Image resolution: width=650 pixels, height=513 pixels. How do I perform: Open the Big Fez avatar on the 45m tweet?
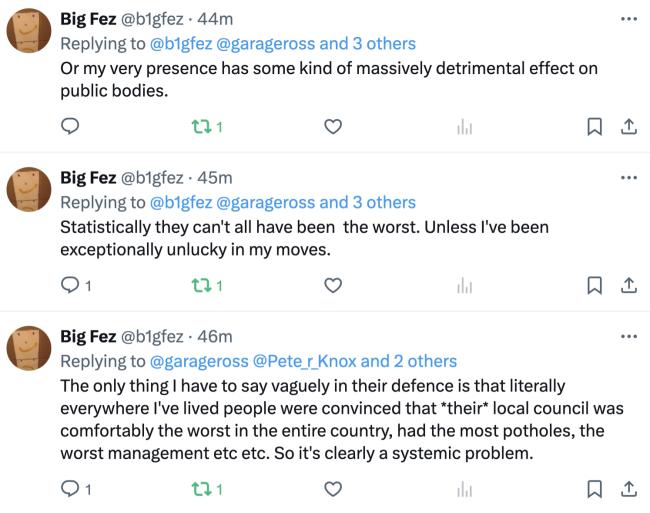click(x=29, y=189)
